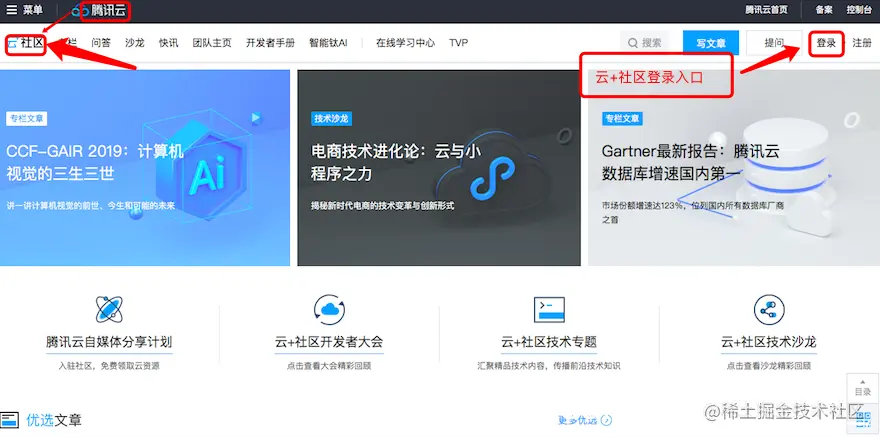Open the 沙龙 tab
The width and height of the screenshot is (880, 437).
tap(135, 43)
